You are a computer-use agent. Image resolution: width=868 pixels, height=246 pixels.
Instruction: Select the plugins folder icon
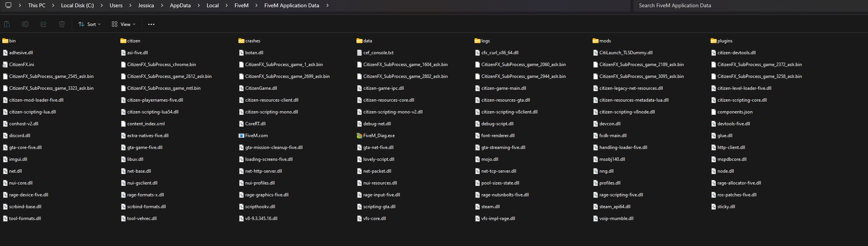tap(714, 41)
